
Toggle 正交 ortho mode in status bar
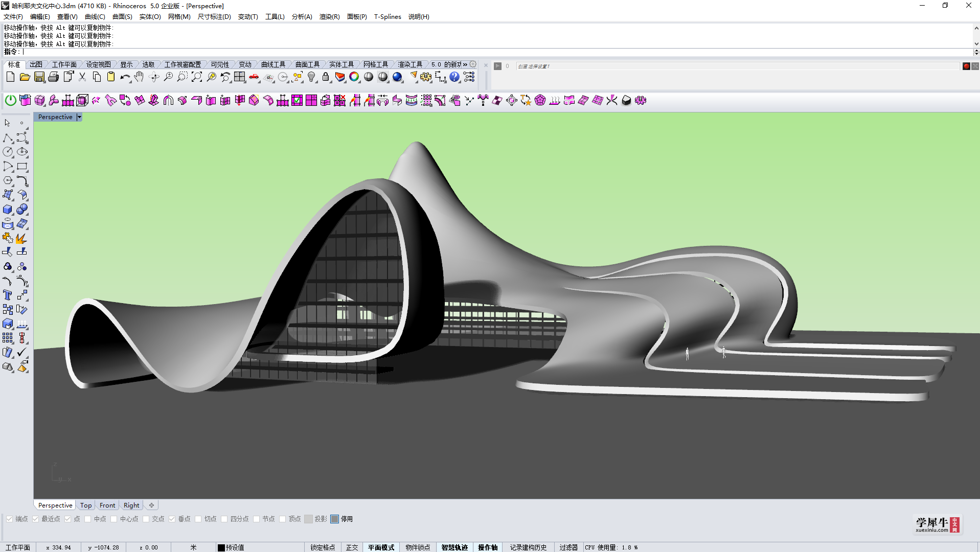[352, 547]
